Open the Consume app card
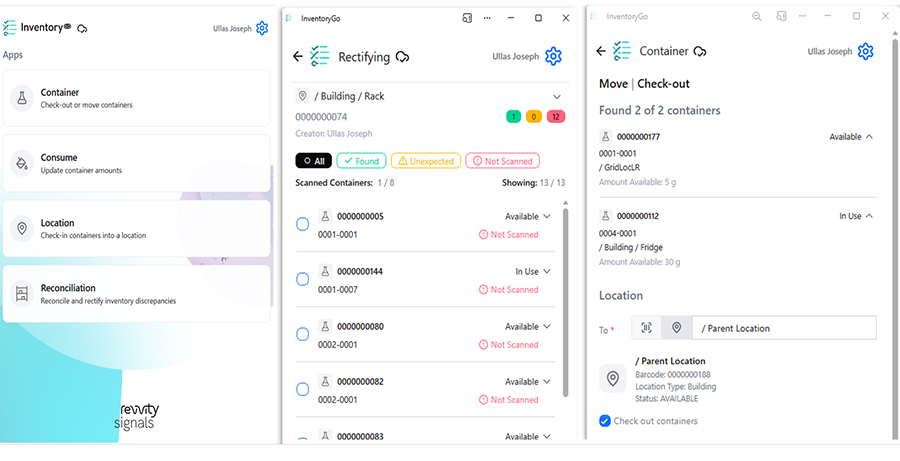 point(136,163)
